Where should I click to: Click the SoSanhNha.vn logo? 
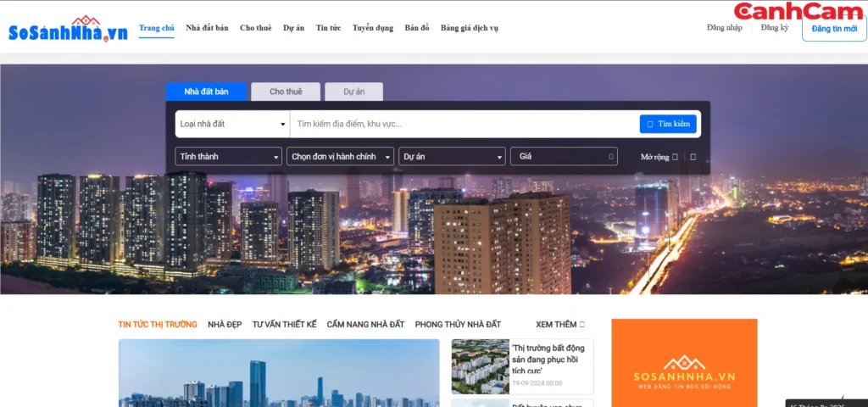pyautogui.click(x=68, y=30)
